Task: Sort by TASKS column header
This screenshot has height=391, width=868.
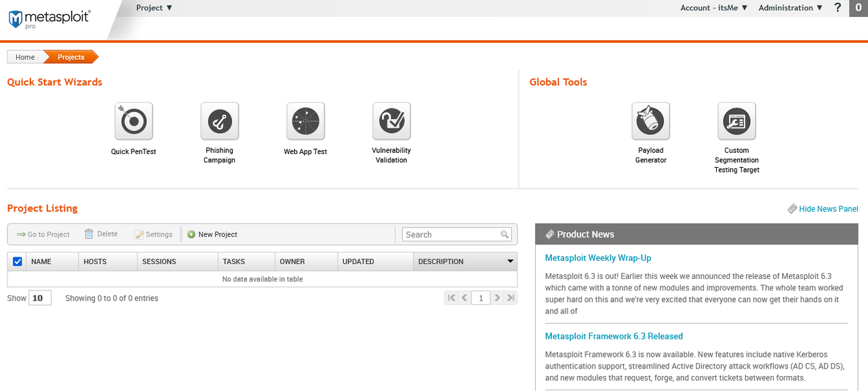Action: pos(246,261)
